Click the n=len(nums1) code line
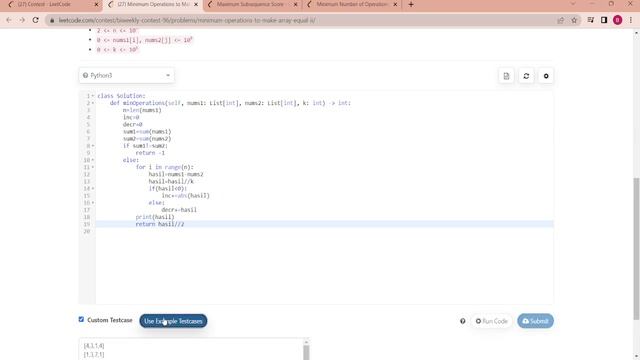 [x=142, y=110]
